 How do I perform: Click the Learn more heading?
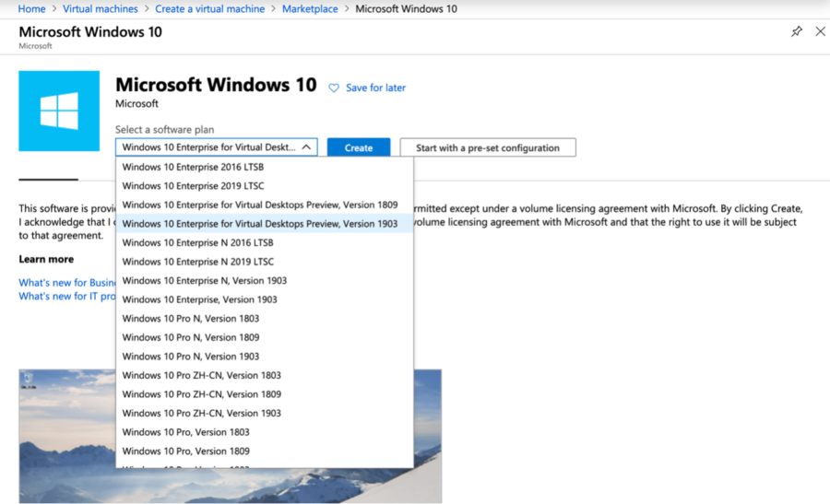(x=47, y=259)
